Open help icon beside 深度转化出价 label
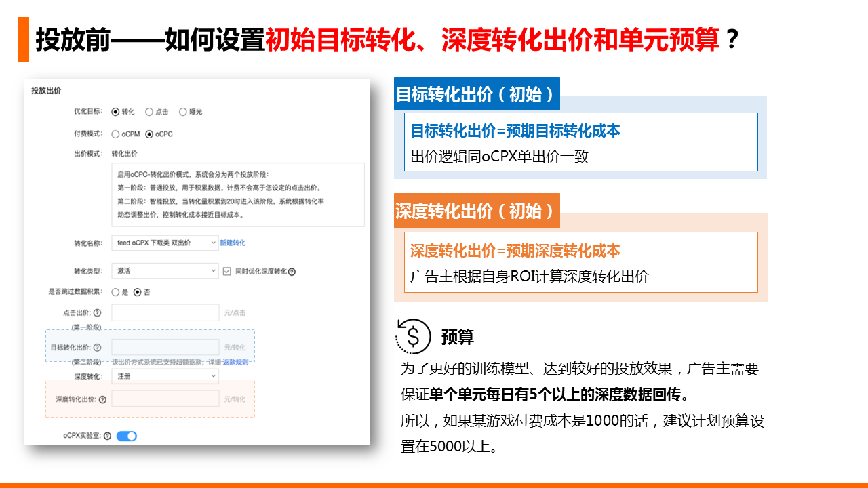This screenshot has width=868, height=488. [102, 400]
